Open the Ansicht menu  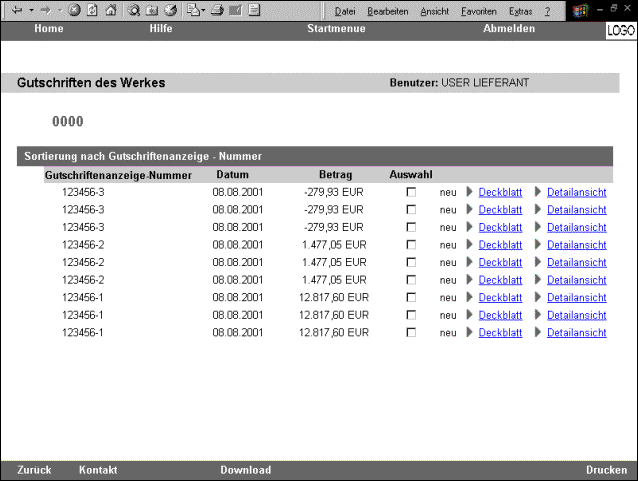coord(435,11)
